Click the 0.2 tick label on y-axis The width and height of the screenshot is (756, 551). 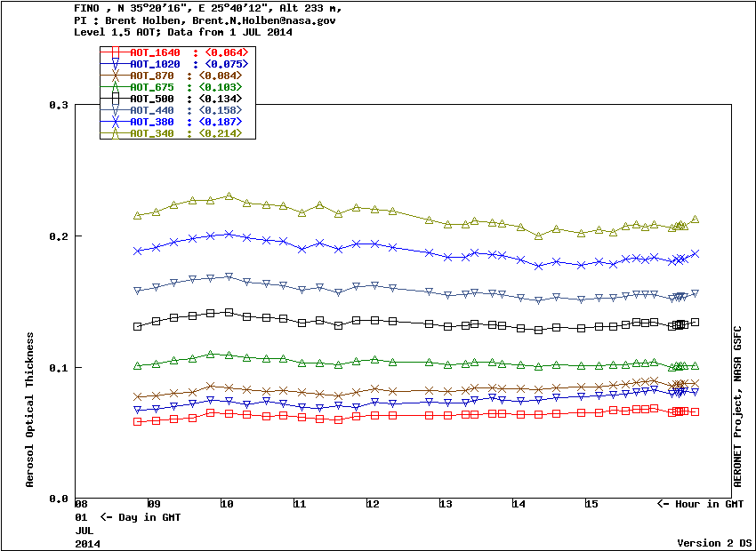click(x=60, y=236)
